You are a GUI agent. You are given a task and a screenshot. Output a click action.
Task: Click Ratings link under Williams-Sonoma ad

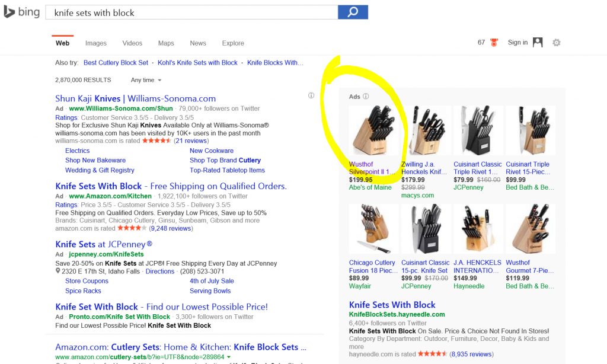[x=66, y=118]
